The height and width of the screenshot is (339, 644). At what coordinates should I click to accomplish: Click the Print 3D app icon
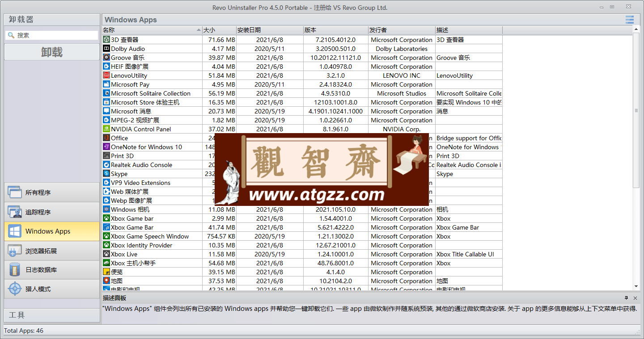tap(106, 156)
